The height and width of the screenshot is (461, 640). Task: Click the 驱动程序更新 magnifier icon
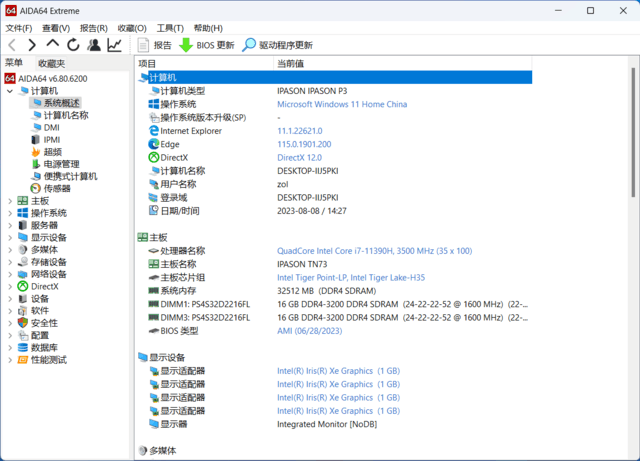[x=249, y=45]
